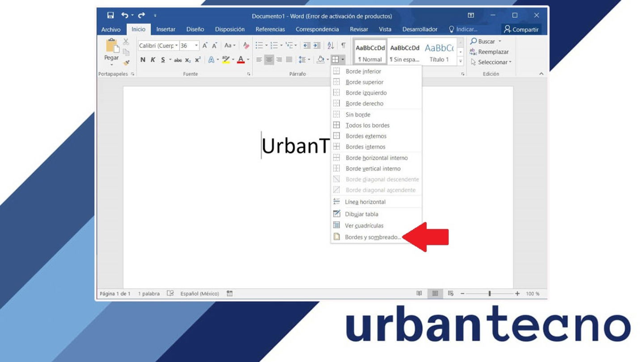This screenshot has height=362, width=644.
Task: Click the multilevel list icon
Action: [x=289, y=46]
